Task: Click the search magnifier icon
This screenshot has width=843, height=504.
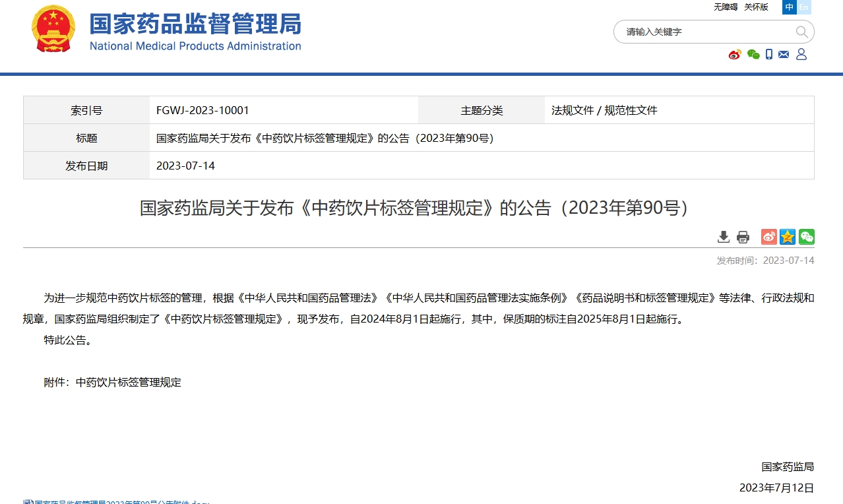Action: 801,32
